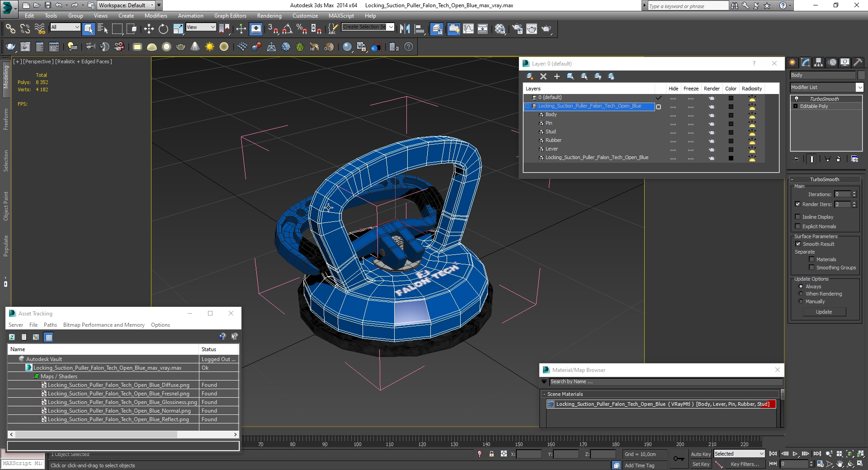Open Render Setup dialog
The width and height of the screenshot is (868, 470).
click(x=517, y=29)
